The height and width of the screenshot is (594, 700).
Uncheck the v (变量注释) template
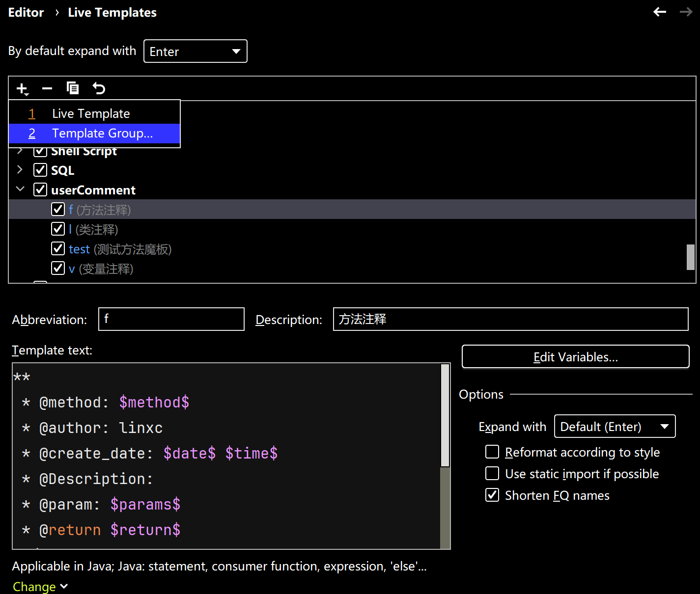pos(58,268)
